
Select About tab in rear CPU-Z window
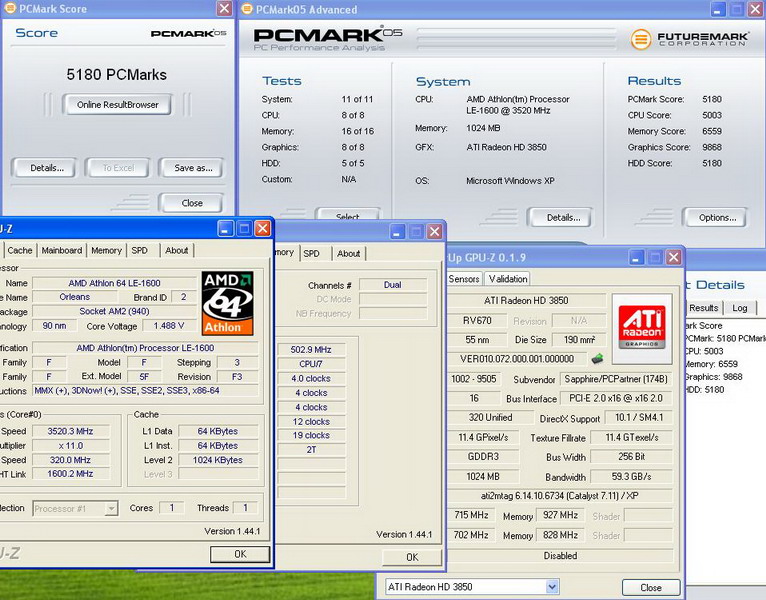tap(348, 254)
